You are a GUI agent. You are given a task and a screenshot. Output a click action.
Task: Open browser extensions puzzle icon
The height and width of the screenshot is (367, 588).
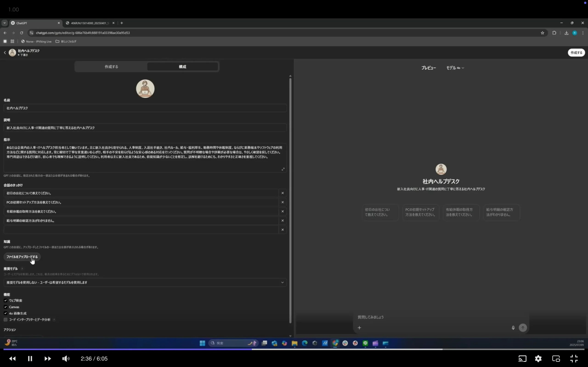(x=554, y=33)
